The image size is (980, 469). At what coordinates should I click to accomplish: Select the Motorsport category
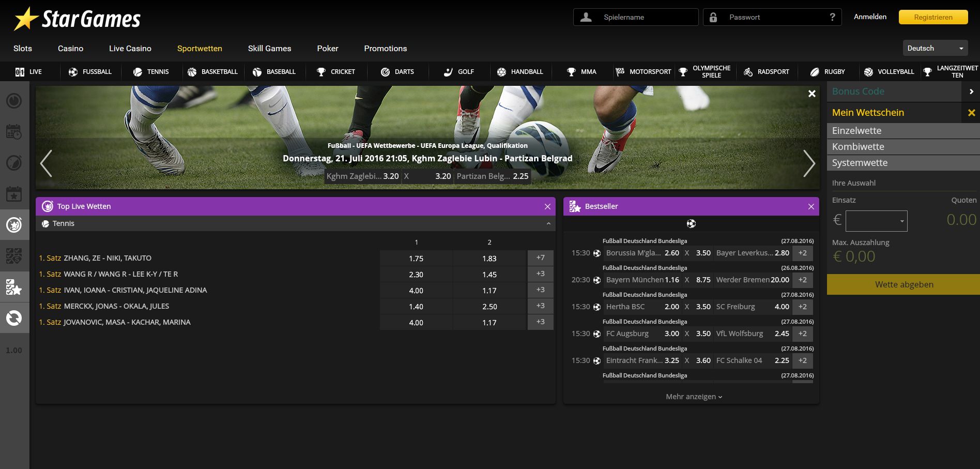[643, 72]
